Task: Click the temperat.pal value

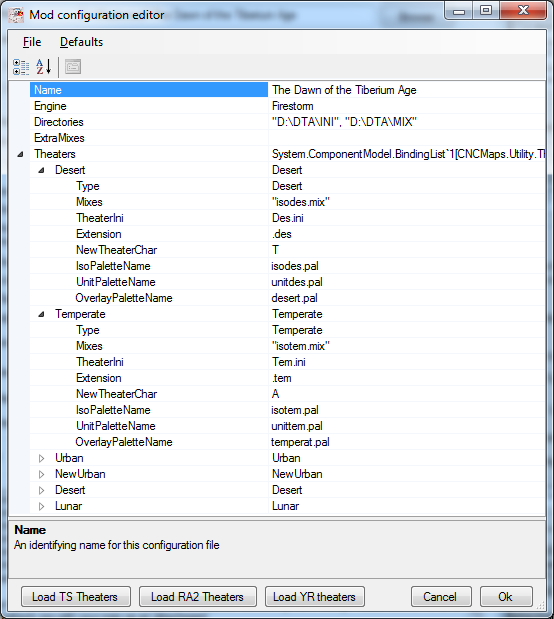Action: [407, 442]
